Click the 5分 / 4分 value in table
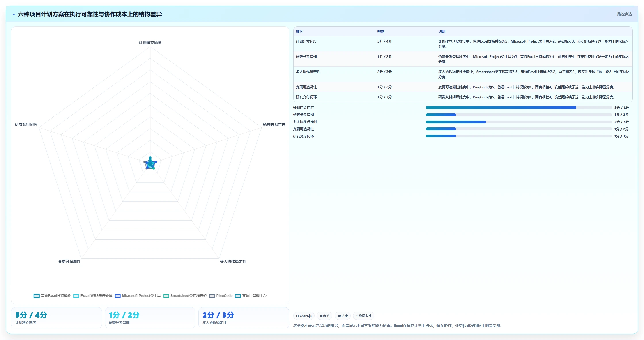Screen dimensions: 644x340 [384, 41]
